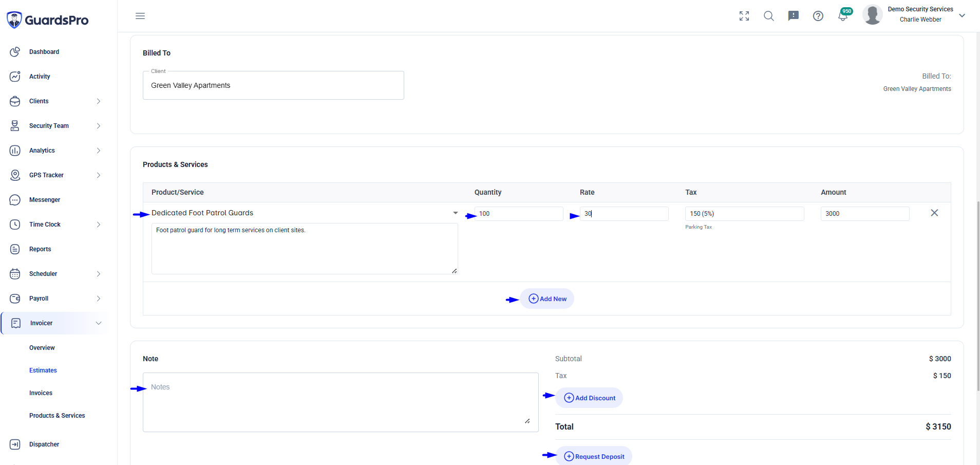The width and height of the screenshot is (980, 465).
Task: Expand the Clients submenu chevron
Action: 99,101
